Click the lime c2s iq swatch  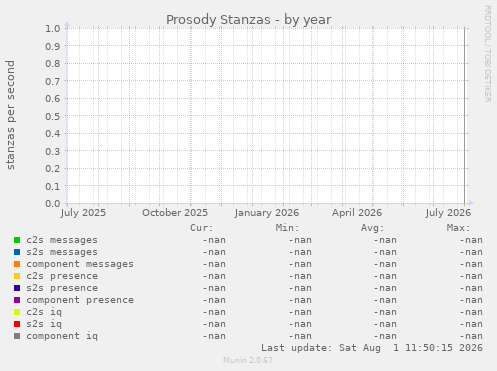point(17,312)
